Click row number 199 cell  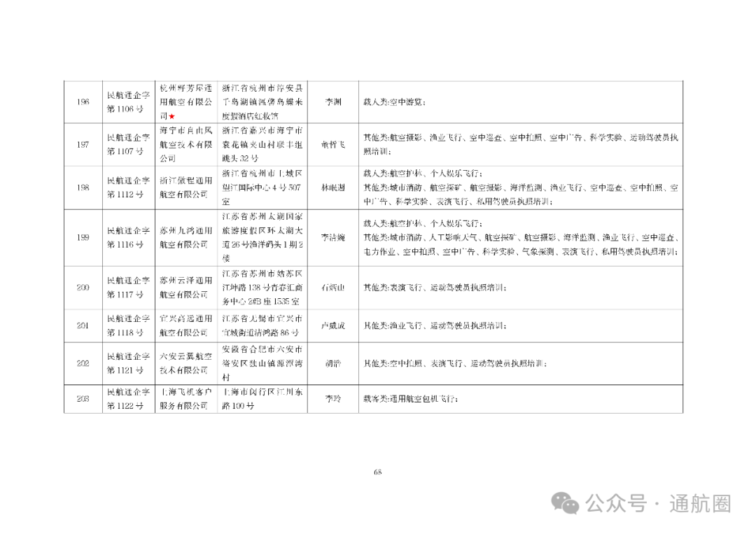(83, 237)
